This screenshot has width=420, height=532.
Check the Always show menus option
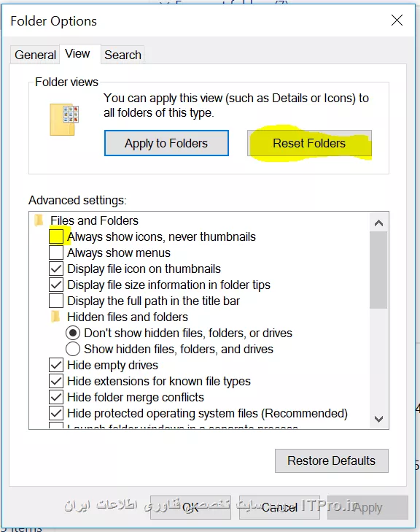(x=56, y=252)
